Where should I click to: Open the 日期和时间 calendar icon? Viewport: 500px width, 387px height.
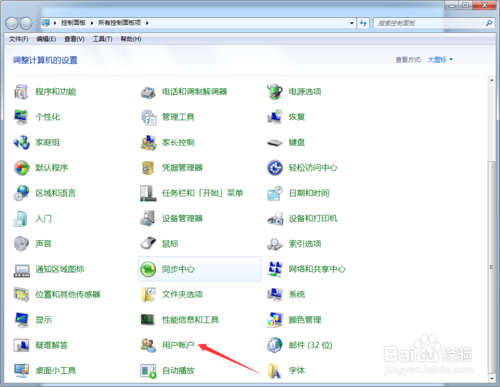[x=275, y=193]
